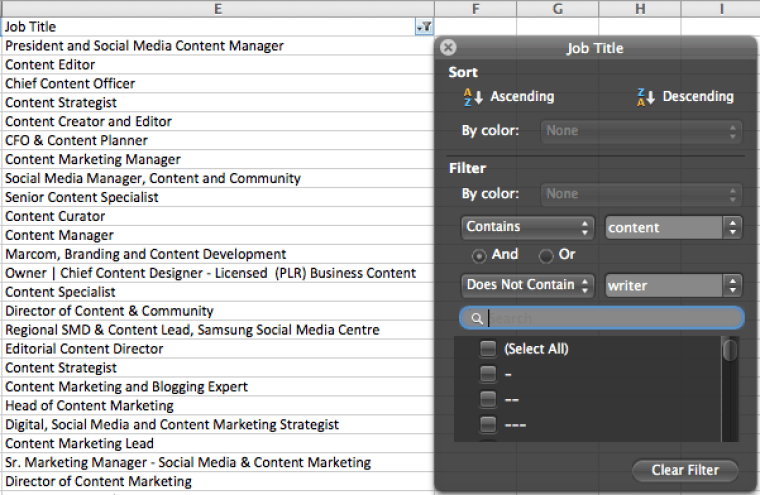Select the Content Marketing Manager cell

pos(218,159)
